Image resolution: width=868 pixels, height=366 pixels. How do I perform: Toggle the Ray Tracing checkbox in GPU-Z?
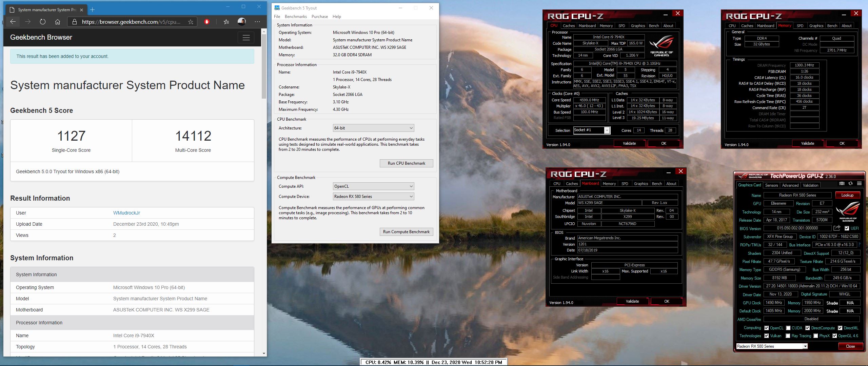coord(788,336)
